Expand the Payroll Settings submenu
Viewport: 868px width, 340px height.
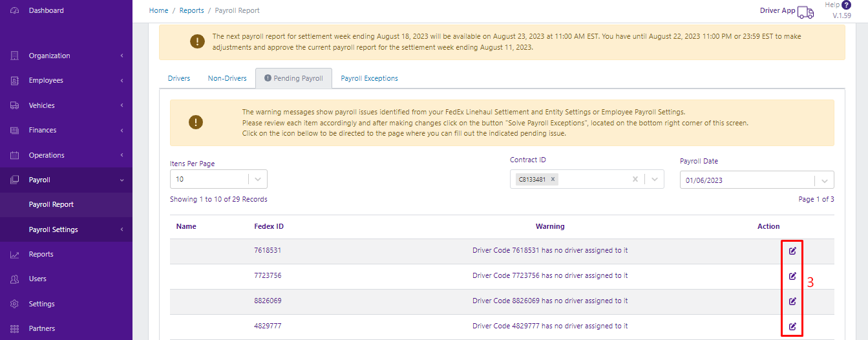122,229
